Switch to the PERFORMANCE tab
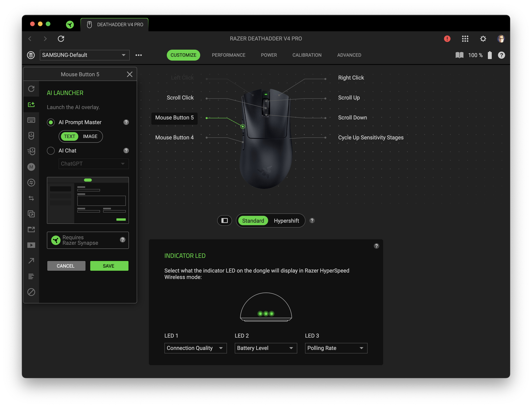The image size is (532, 407). 229,55
